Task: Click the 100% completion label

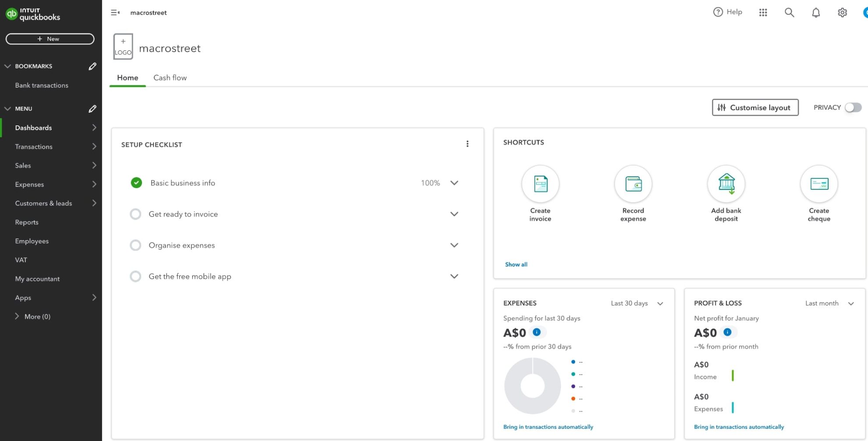Action: coord(430,183)
